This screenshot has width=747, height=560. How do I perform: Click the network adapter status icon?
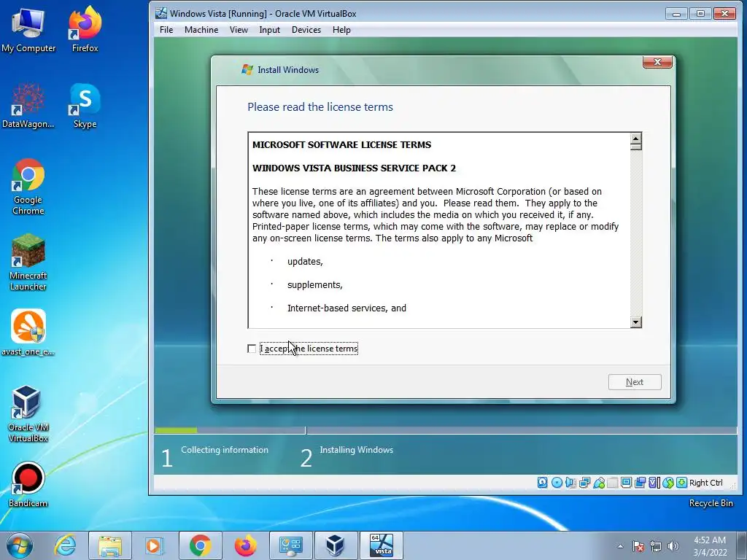click(x=584, y=483)
